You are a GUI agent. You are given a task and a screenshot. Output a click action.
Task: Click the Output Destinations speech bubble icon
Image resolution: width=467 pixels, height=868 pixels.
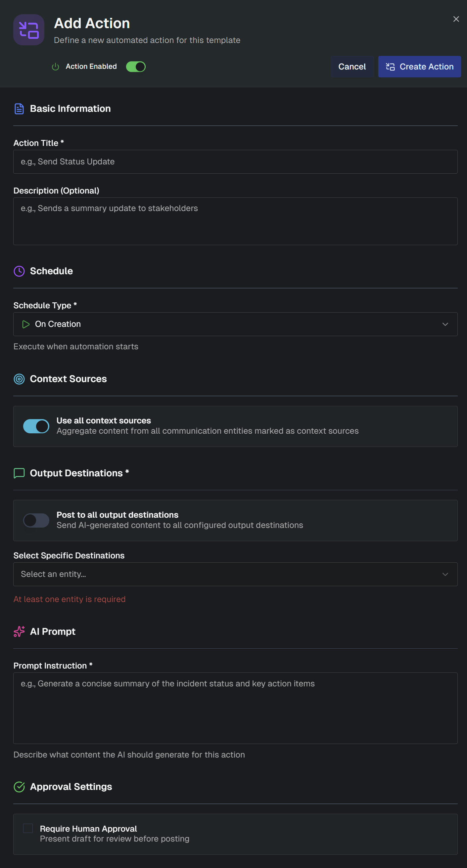[x=19, y=473]
